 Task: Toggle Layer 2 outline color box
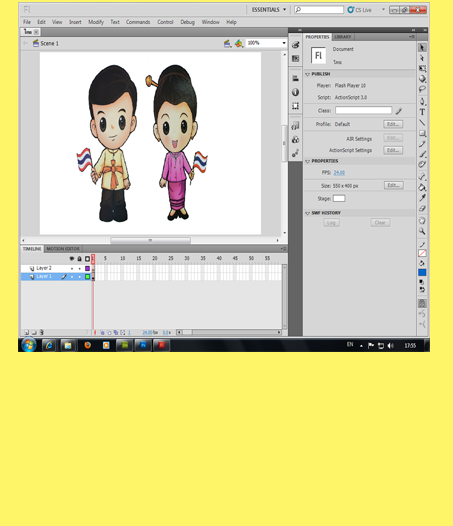(88, 268)
